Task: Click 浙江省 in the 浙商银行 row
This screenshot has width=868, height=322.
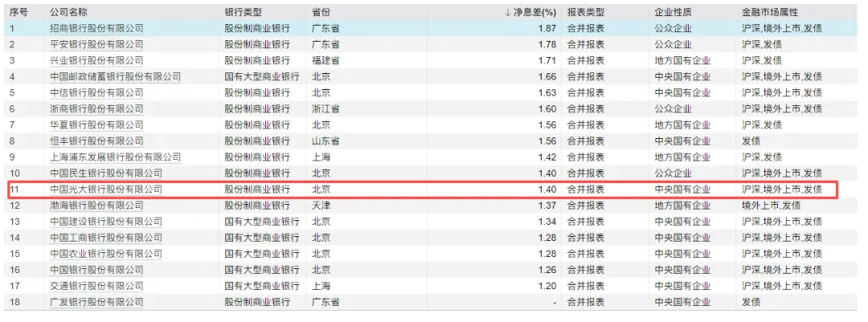Action: pos(325,109)
